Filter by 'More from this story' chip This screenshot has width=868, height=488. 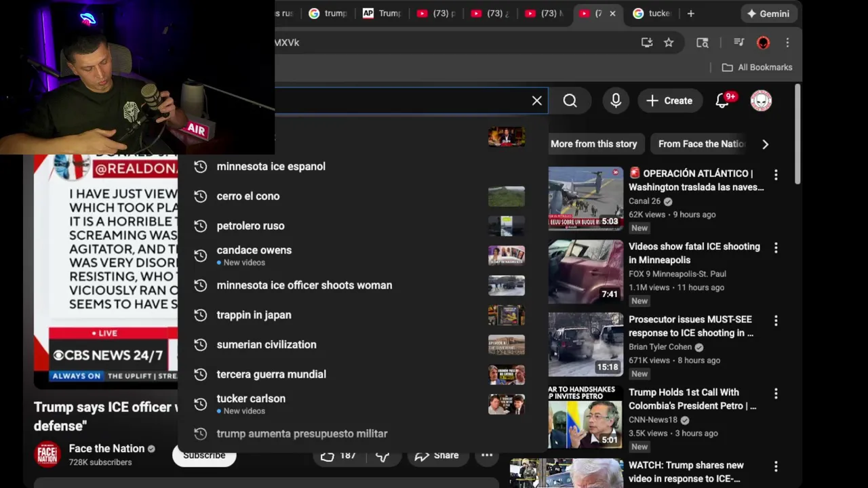[x=593, y=144]
